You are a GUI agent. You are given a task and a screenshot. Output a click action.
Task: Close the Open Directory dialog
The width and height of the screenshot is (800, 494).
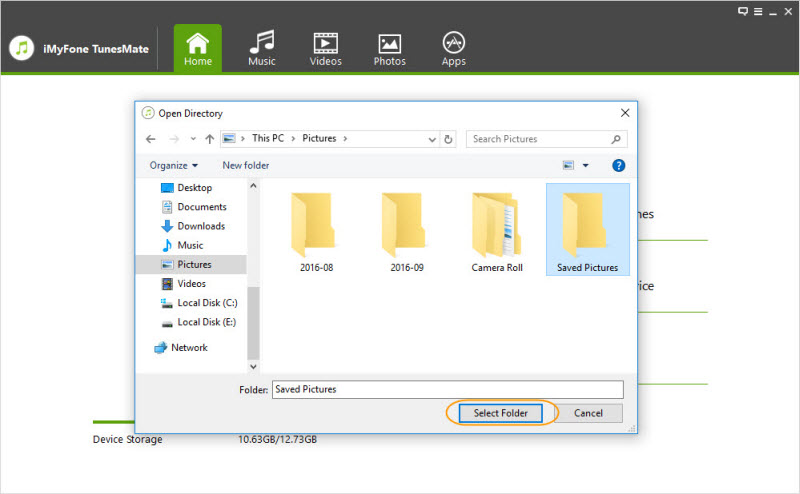coord(625,113)
